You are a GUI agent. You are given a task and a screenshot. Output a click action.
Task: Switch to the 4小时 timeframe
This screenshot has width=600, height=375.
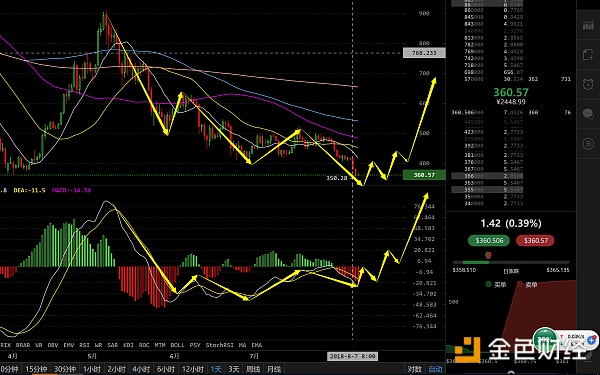pos(141,369)
